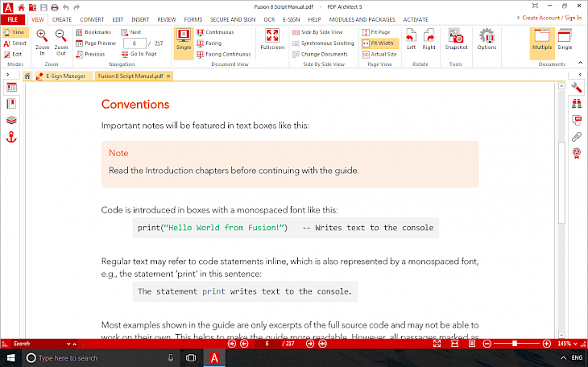Click the Change Documents button

tap(320, 55)
